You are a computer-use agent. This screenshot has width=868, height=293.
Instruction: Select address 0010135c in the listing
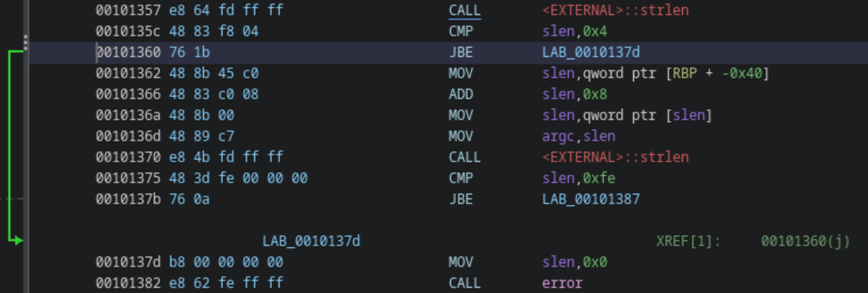[128, 32]
